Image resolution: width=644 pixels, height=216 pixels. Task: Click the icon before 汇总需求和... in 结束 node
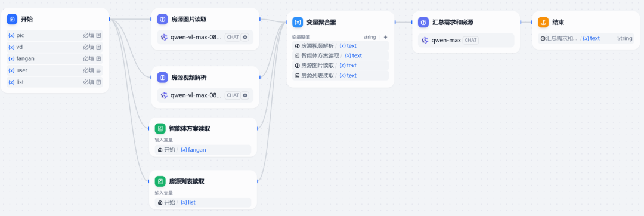pos(543,39)
